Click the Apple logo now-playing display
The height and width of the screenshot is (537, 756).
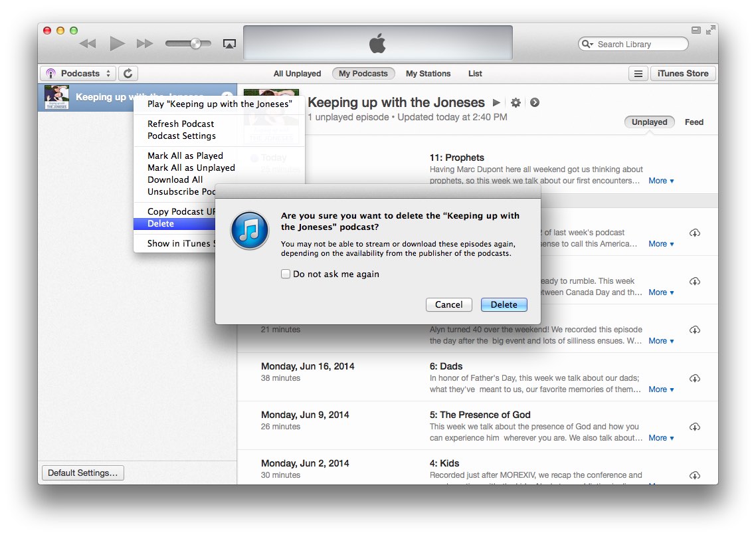point(377,43)
